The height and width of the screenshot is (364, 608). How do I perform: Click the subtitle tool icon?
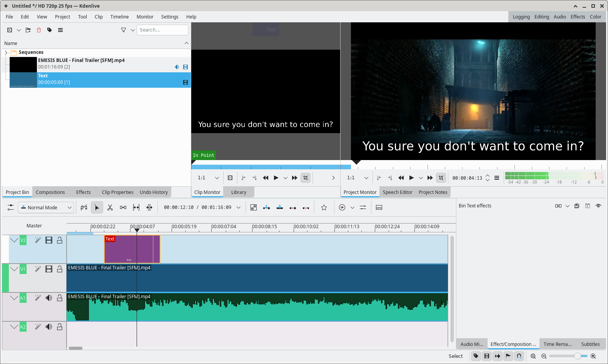pyautogui.click(x=379, y=207)
